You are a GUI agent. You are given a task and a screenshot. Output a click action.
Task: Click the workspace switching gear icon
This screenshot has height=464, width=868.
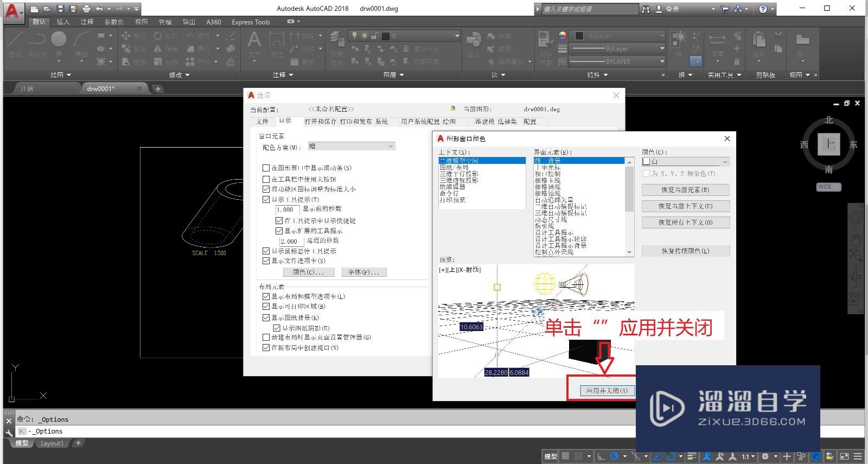click(x=765, y=456)
